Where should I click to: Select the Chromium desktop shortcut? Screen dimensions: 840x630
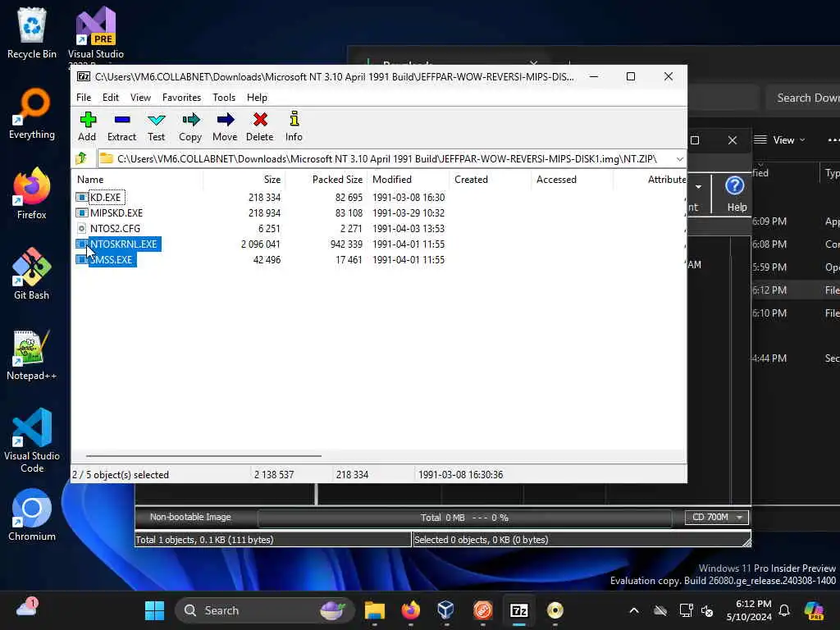coord(32,515)
